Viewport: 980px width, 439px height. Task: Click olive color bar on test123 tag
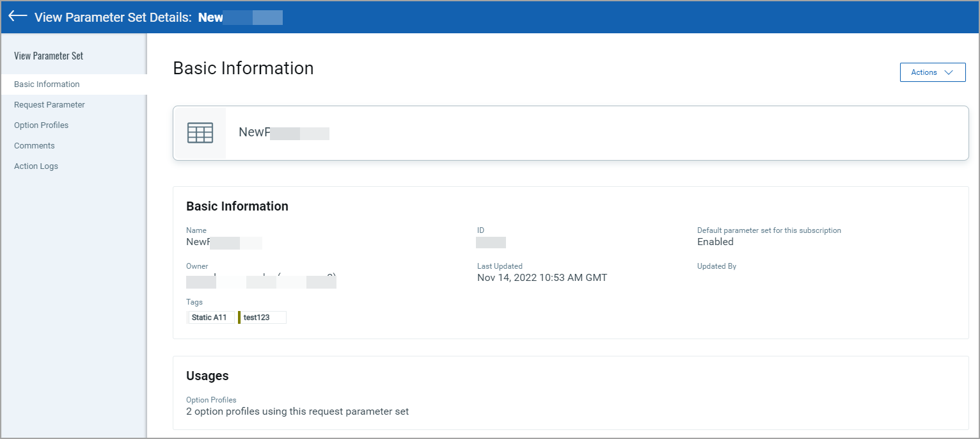(239, 317)
